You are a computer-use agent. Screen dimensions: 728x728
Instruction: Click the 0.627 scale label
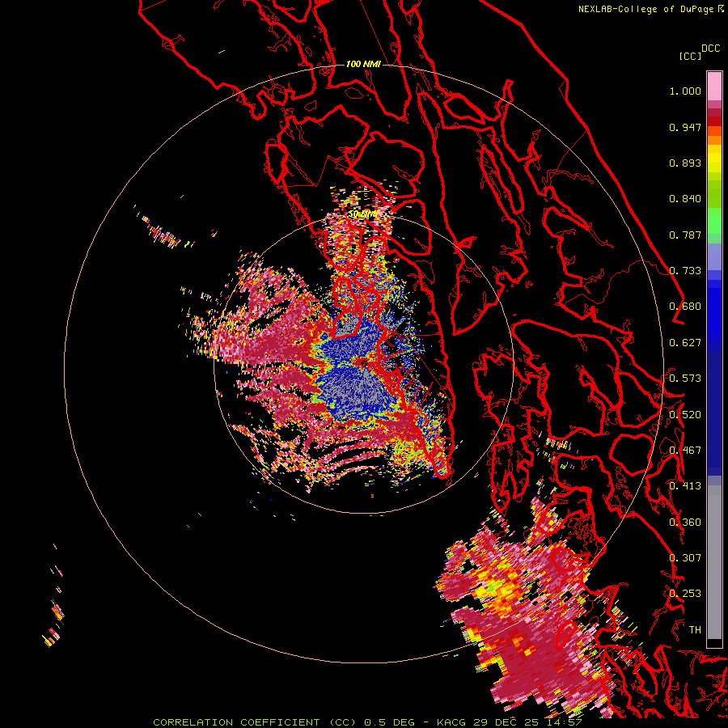[685, 343]
